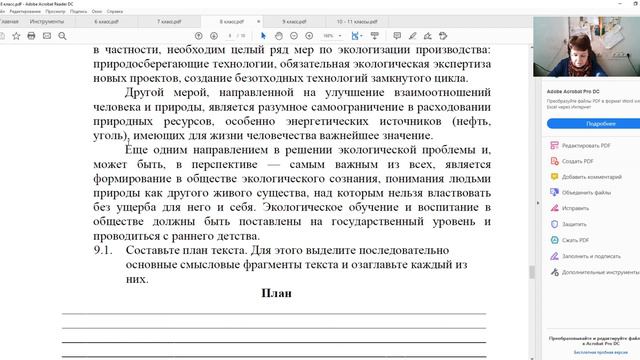Switch to the 7 класс.pdf tab

[169, 22]
